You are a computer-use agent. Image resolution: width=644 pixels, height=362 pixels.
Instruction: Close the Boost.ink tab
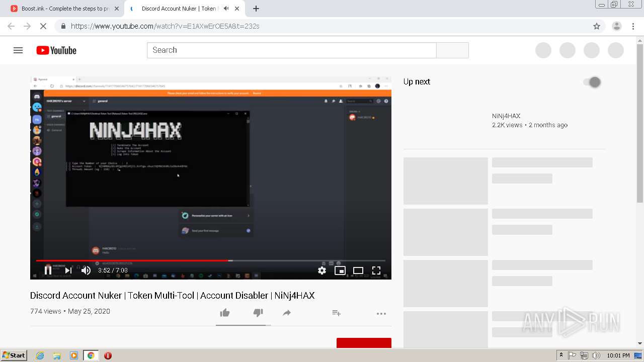(117, 9)
